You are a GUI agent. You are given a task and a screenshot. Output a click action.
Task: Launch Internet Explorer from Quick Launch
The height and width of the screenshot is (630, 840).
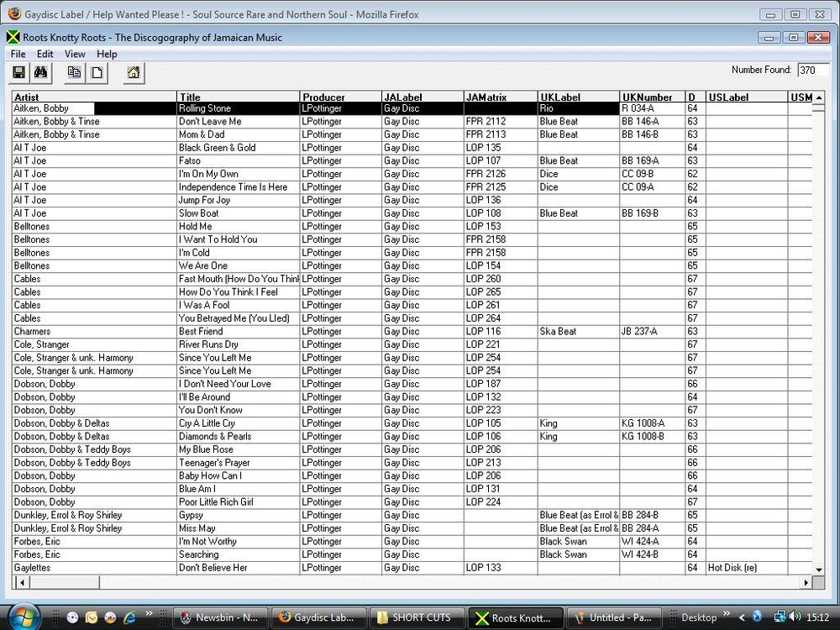pos(129,617)
